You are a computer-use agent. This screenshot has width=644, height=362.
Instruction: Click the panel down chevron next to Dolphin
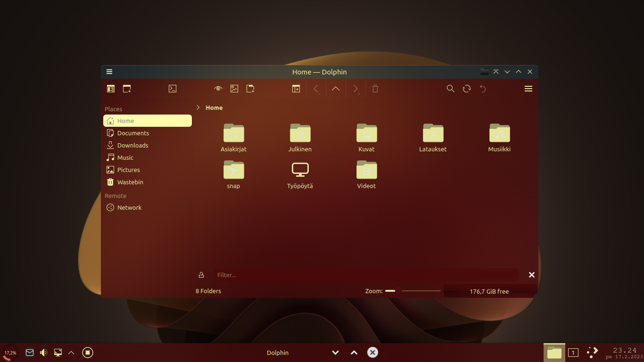(336, 353)
